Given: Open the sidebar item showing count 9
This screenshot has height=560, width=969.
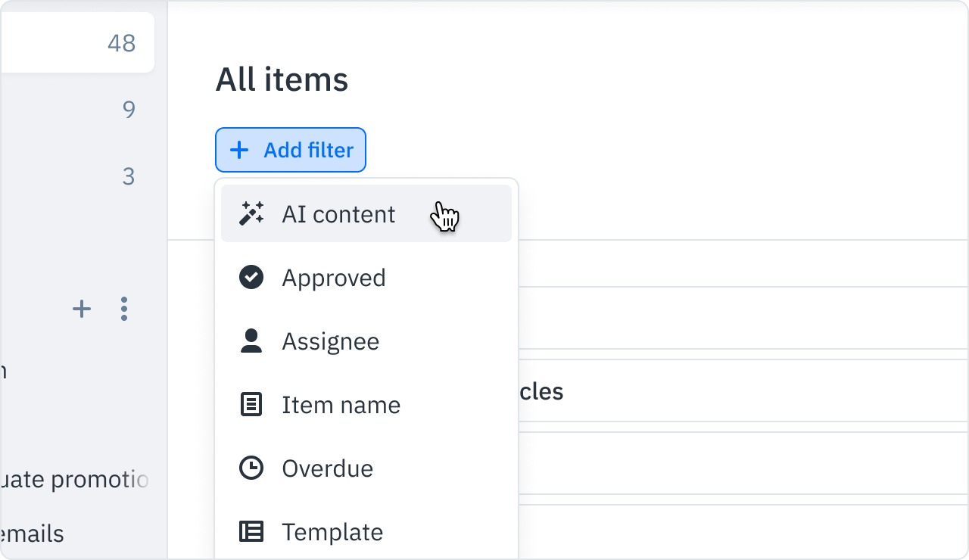Looking at the screenshot, I should coord(76,110).
